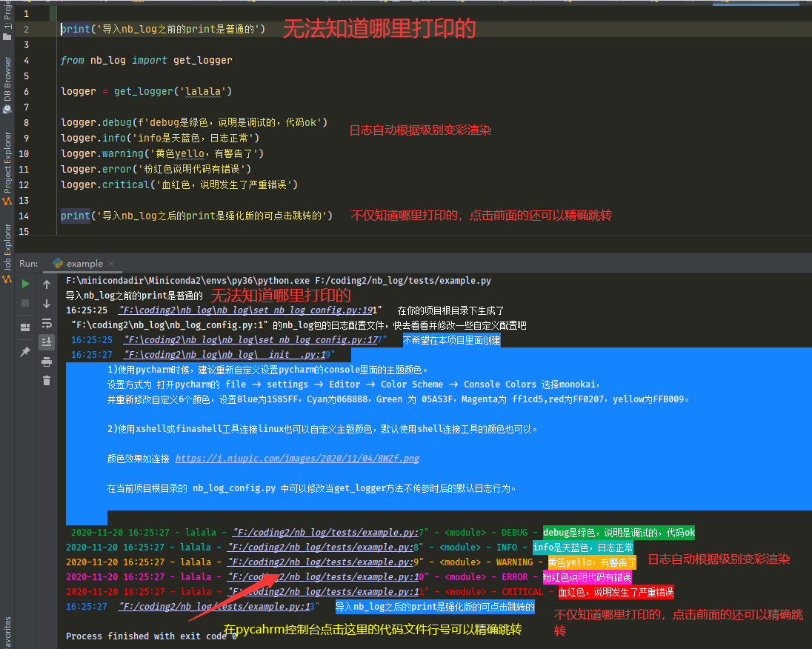Click the Restore Layout icon in Run toolbar
The height and width of the screenshot is (649, 812).
click(25, 327)
